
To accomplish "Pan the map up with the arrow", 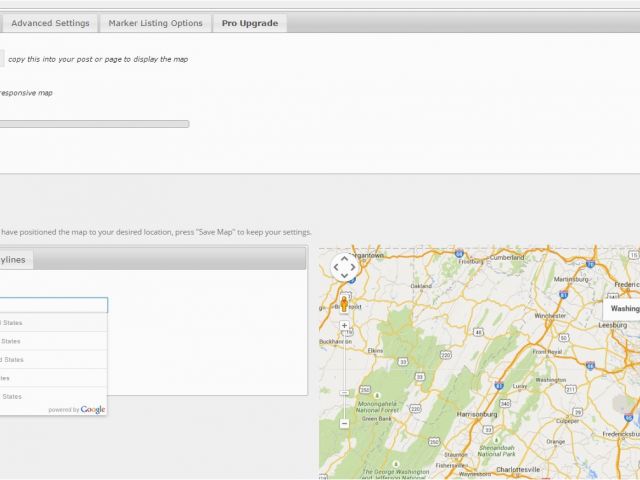I will tap(344, 259).
